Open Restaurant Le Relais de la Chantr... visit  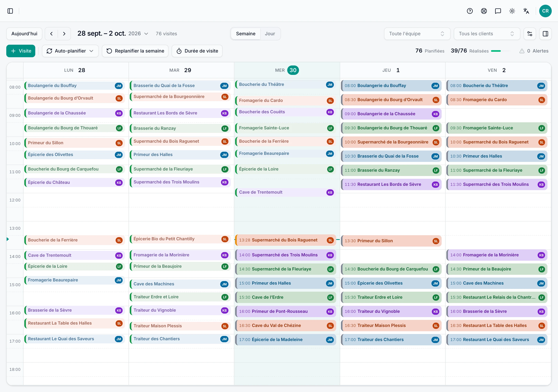pyautogui.click(x=497, y=297)
